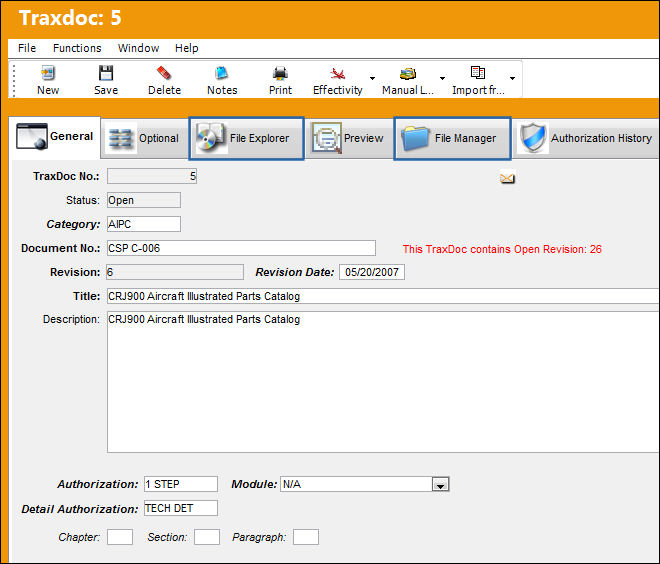Click the Section input box
The image size is (660, 564).
(207, 537)
